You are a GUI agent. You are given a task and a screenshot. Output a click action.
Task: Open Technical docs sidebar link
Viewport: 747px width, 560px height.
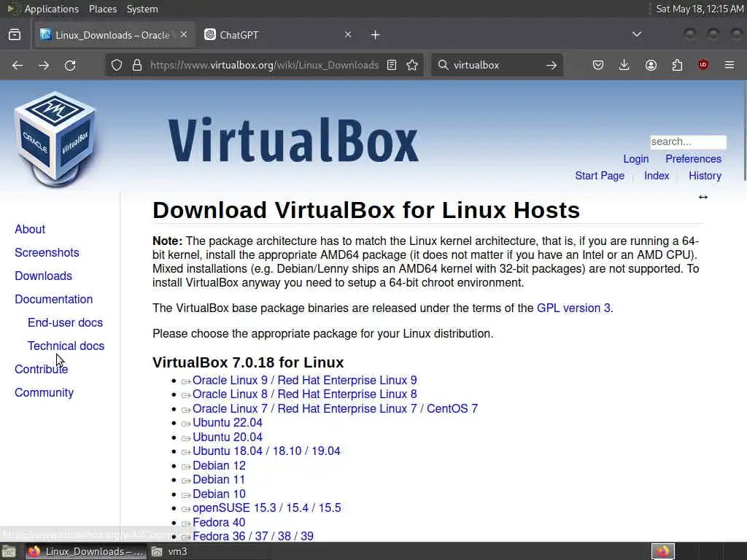click(66, 346)
